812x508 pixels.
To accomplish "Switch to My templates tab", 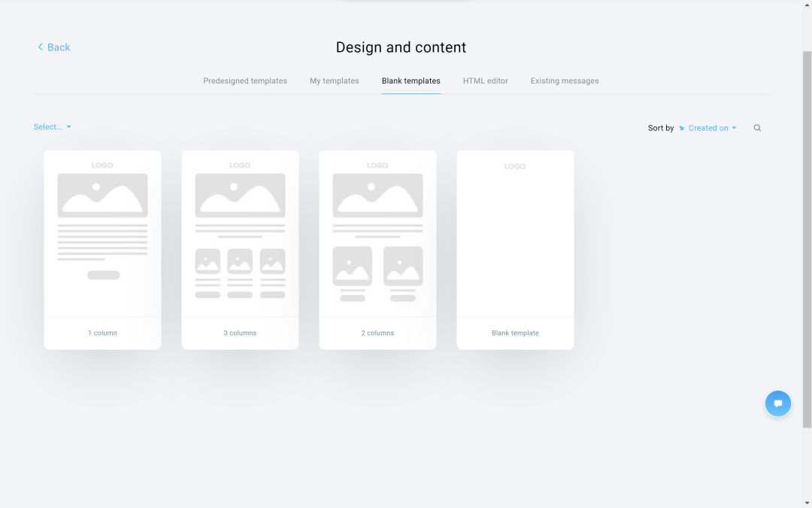I will 334,81.
